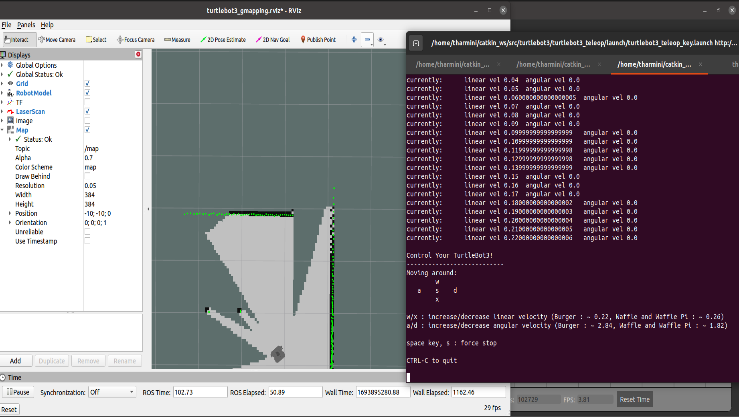Uncheck the RobotModel display

(x=88, y=92)
